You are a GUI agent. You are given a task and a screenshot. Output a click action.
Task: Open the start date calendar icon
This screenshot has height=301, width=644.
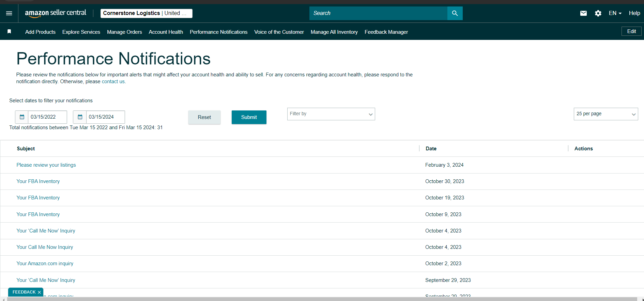tap(22, 117)
